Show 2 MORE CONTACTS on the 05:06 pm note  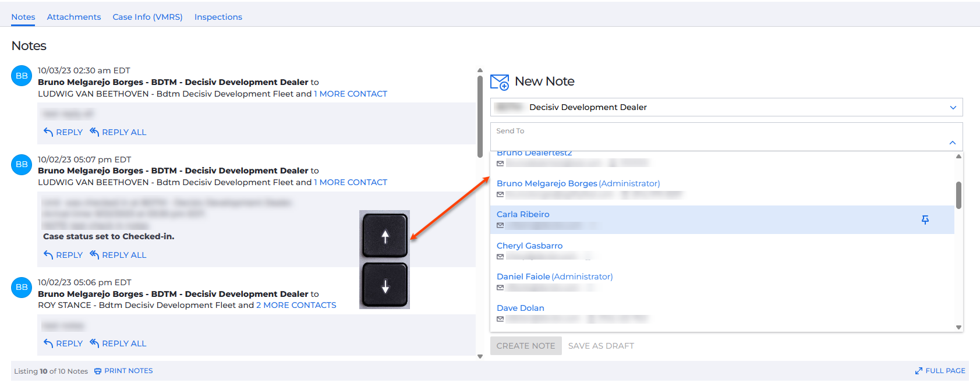(x=296, y=305)
